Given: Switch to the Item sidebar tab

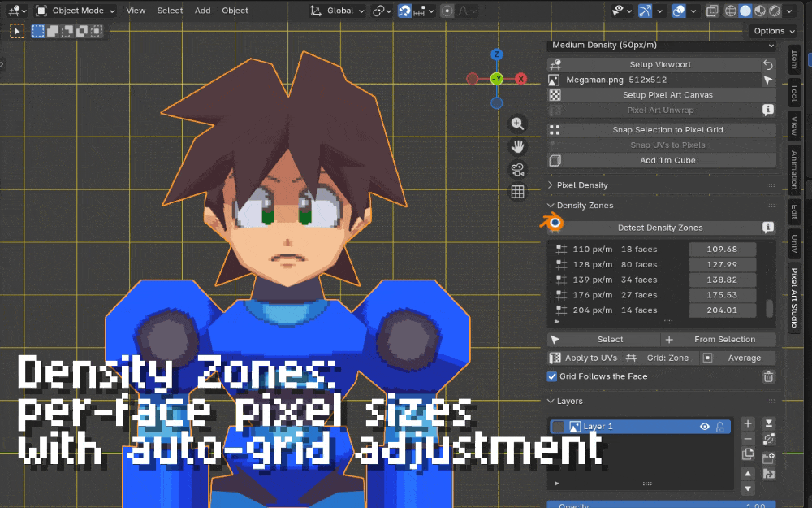Looking at the screenshot, I should tap(794, 59).
